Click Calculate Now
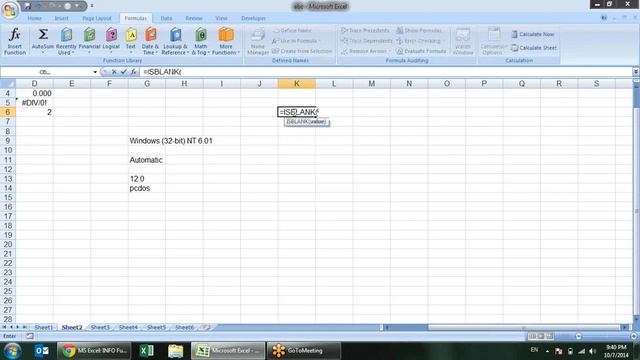The image size is (640, 360). coord(533,34)
